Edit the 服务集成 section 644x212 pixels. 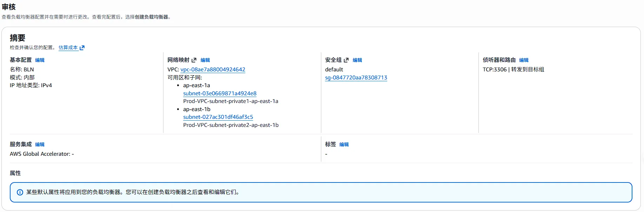[40, 144]
